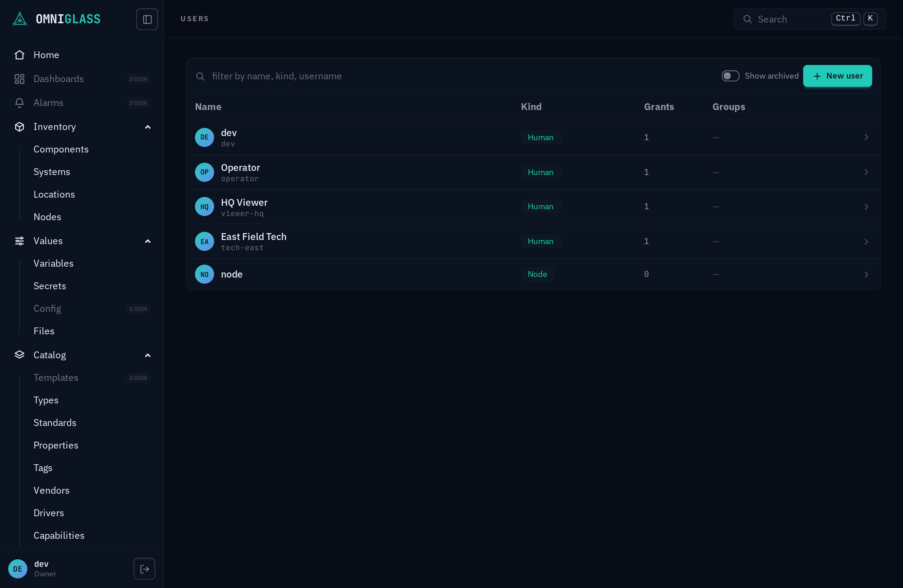The height and width of the screenshot is (588, 903).
Task: Click the Omniglass triangle logo icon
Action: 20,19
